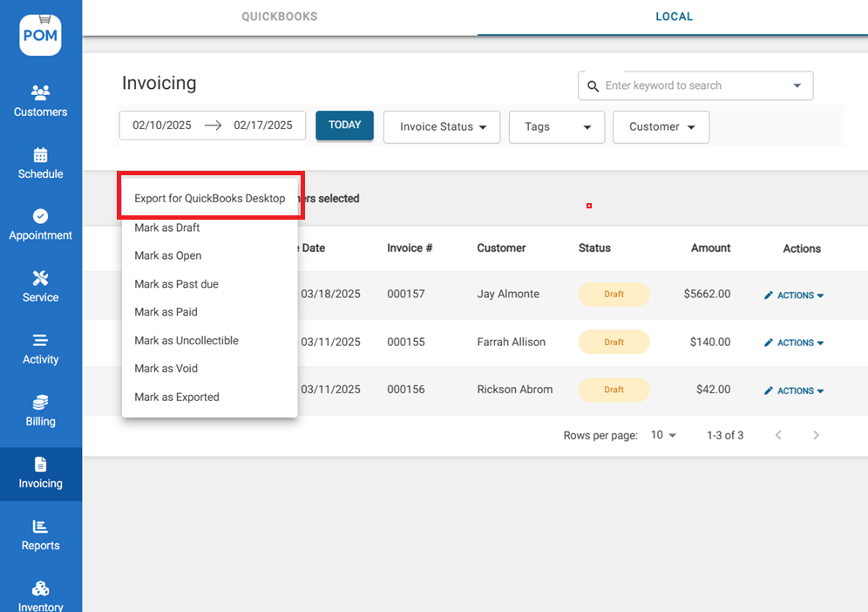Click the search magnifier icon

pos(593,86)
